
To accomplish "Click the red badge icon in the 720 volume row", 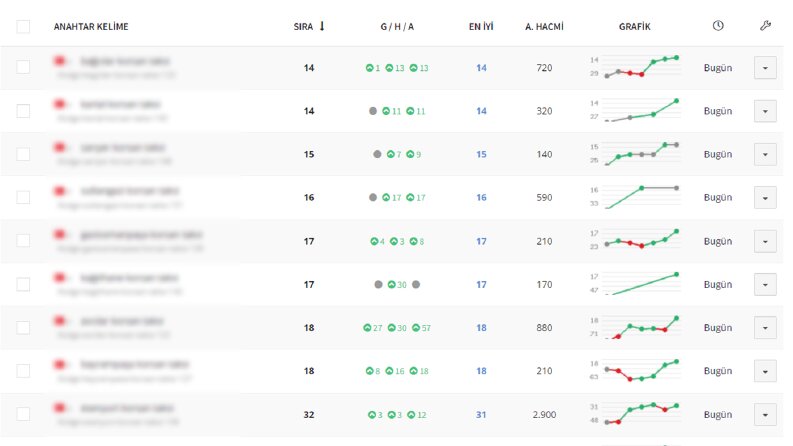I will tap(60, 61).
